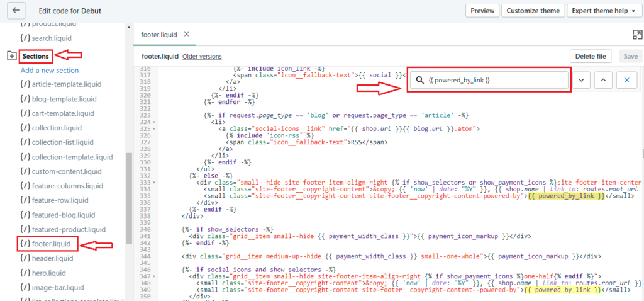The height and width of the screenshot is (301, 644).
Task: Click liquid icon beside cart-template.liquid
Action: tap(25, 113)
